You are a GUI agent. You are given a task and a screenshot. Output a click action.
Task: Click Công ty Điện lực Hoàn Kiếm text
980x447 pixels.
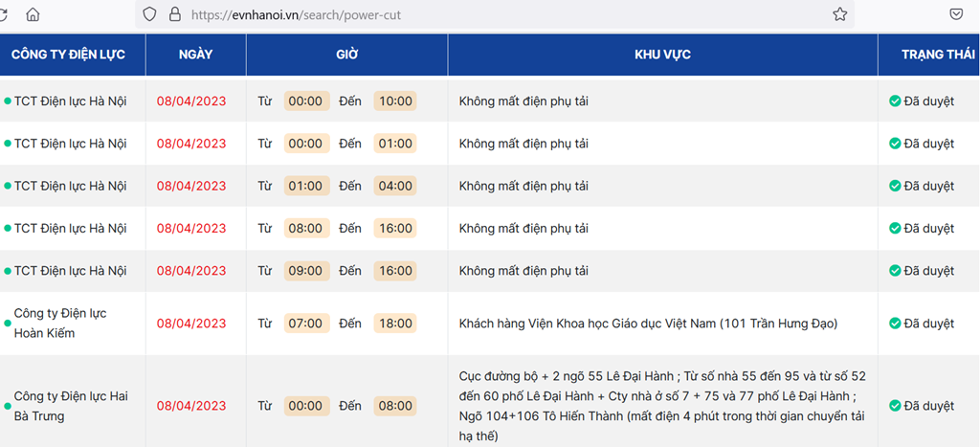click(x=59, y=324)
